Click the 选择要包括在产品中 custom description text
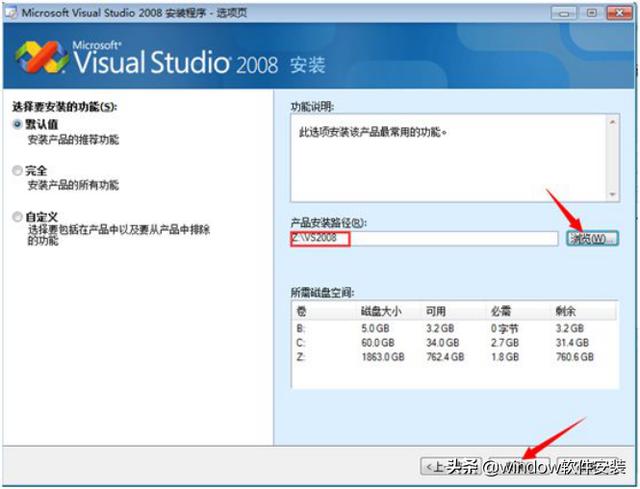This screenshot has height=489, width=640. tap(118, 235)
